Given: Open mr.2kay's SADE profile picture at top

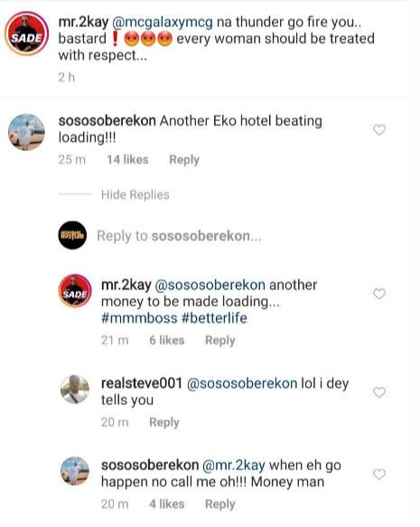Looking at the screenshot, I should (x=26, y=33).
